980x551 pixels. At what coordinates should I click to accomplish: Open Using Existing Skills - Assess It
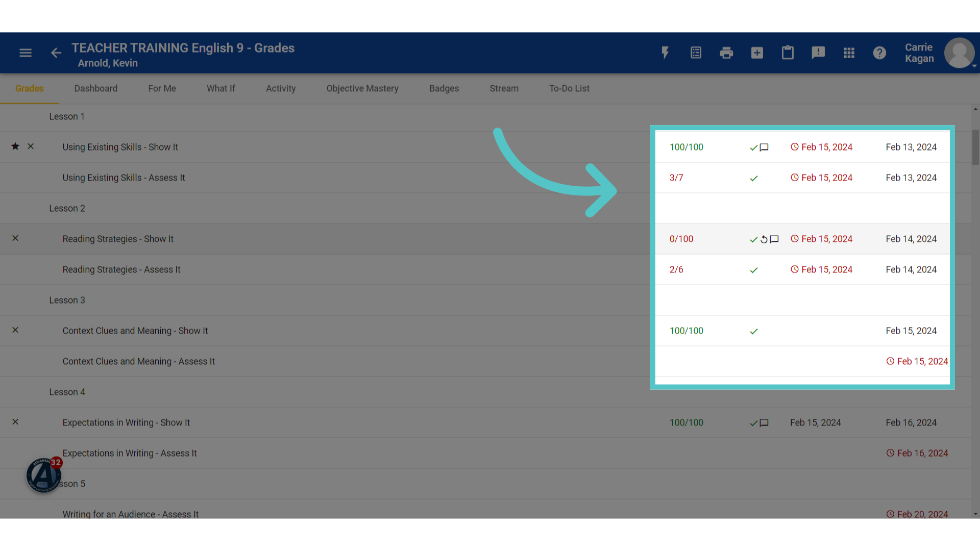pos(124,178)
